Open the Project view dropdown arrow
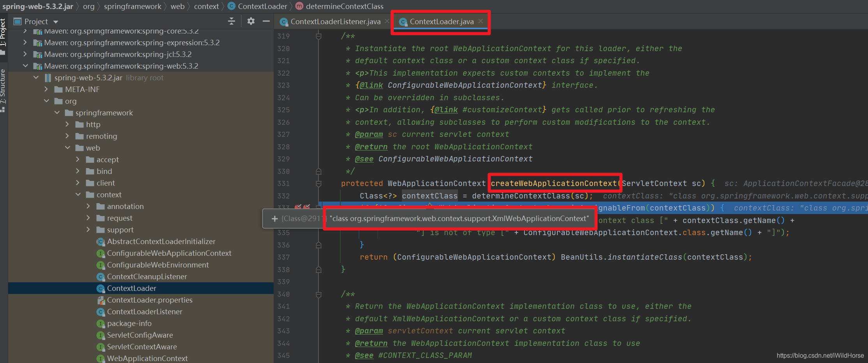Image resolution: width=868 pixels, height=363 pixels. pos(56,22)
